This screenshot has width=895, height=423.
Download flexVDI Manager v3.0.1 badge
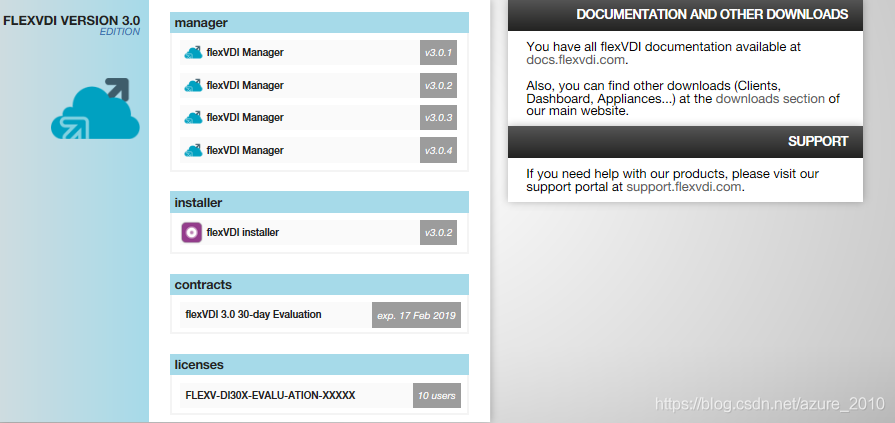tap(438, 53)
